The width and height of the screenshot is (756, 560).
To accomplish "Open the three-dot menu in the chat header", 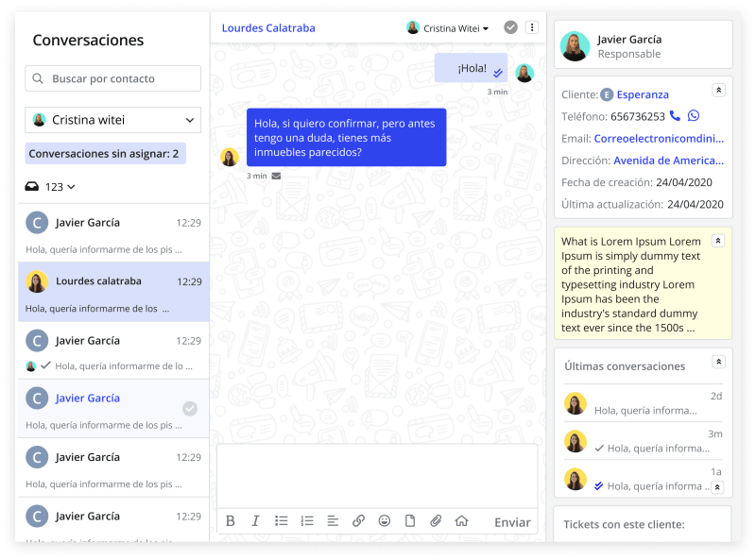I will coord(532,27).
